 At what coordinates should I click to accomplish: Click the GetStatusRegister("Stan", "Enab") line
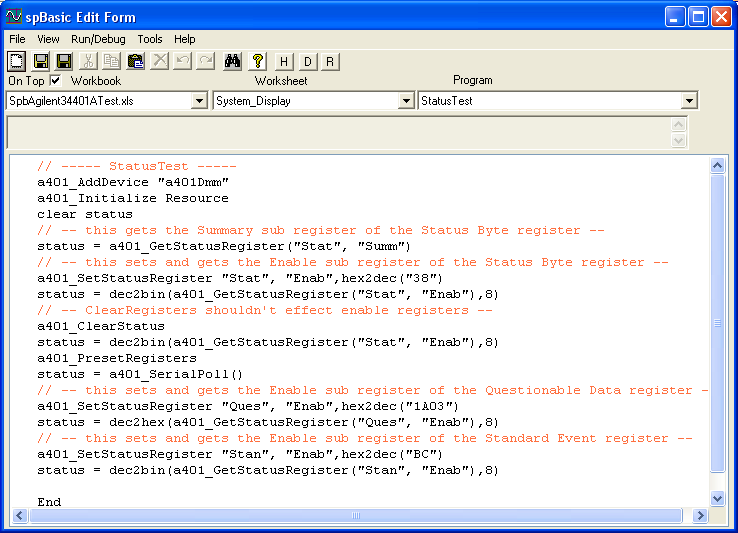[267, 470]
